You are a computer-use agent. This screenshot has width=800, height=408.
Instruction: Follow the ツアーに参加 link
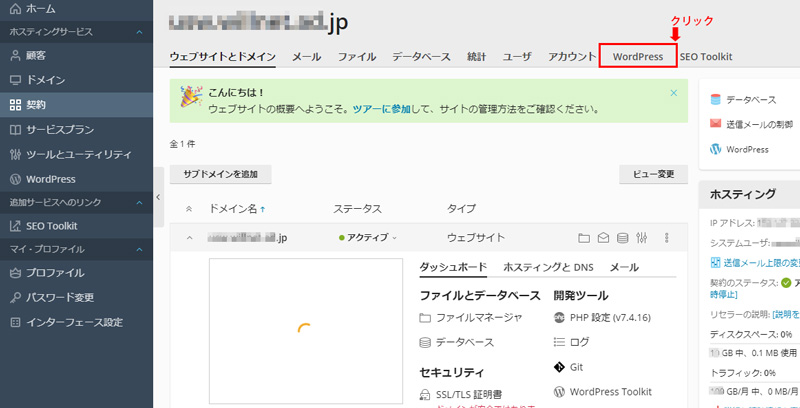pyautogui.click(x=382, y=109)
